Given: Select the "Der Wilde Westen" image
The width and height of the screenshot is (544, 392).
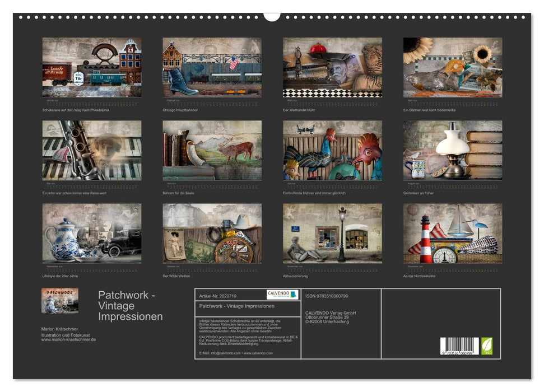Looking at the screenshot, I should (x=212, y=234).
